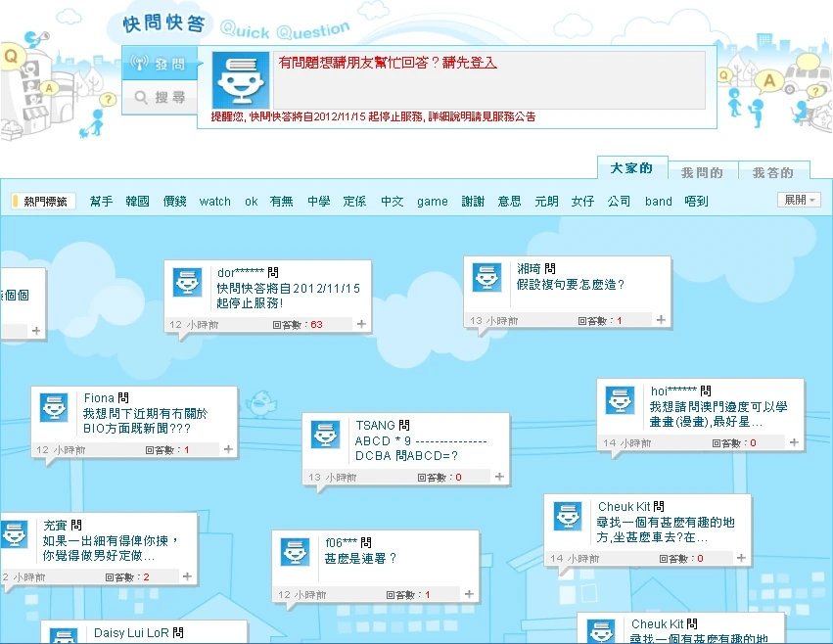
Task: Expand f06*** question card with plus
Action: pos(469,594)
